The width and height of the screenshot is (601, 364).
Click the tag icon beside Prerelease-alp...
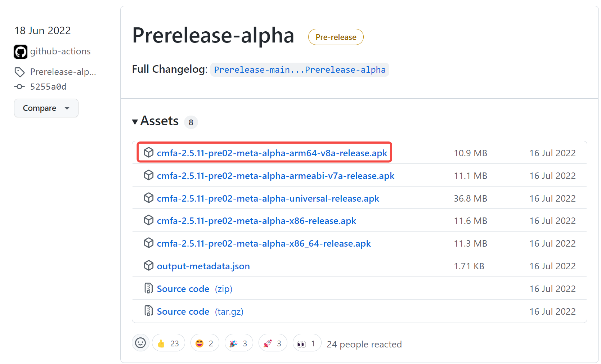[x=20, y=72]
